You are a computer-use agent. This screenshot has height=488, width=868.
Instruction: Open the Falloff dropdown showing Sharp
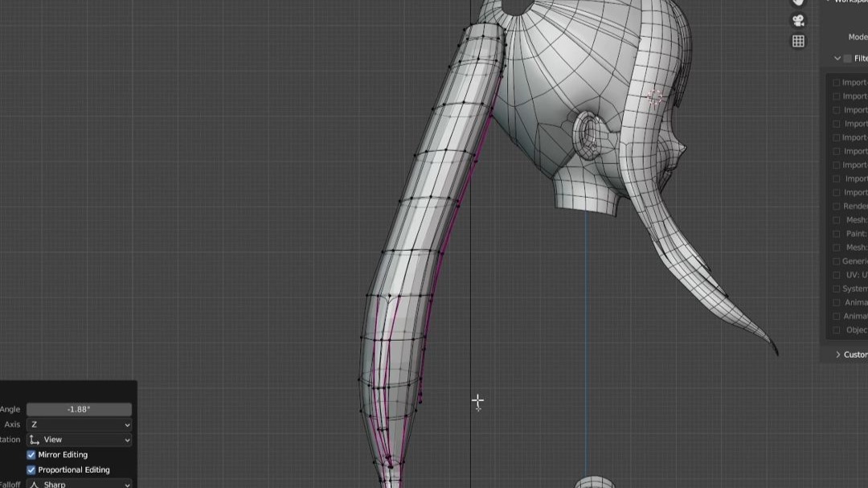click(79, 483)
